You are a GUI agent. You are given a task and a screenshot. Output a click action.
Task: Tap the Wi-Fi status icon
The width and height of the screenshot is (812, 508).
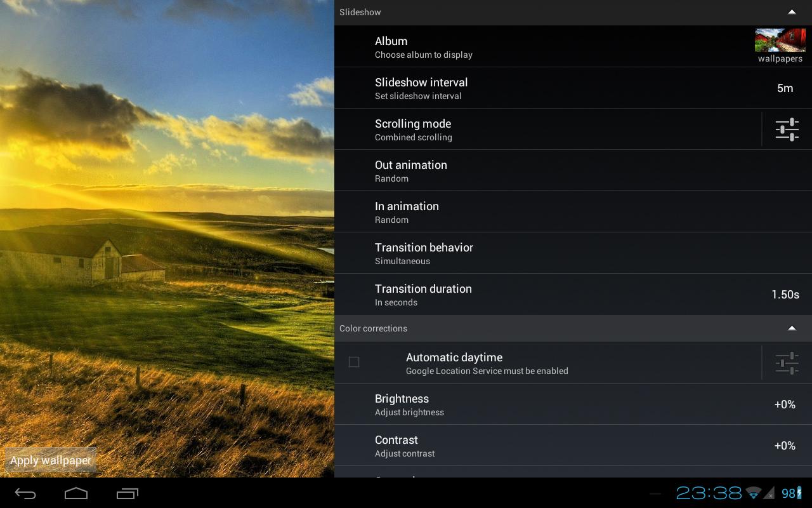(x=754, y=493)
